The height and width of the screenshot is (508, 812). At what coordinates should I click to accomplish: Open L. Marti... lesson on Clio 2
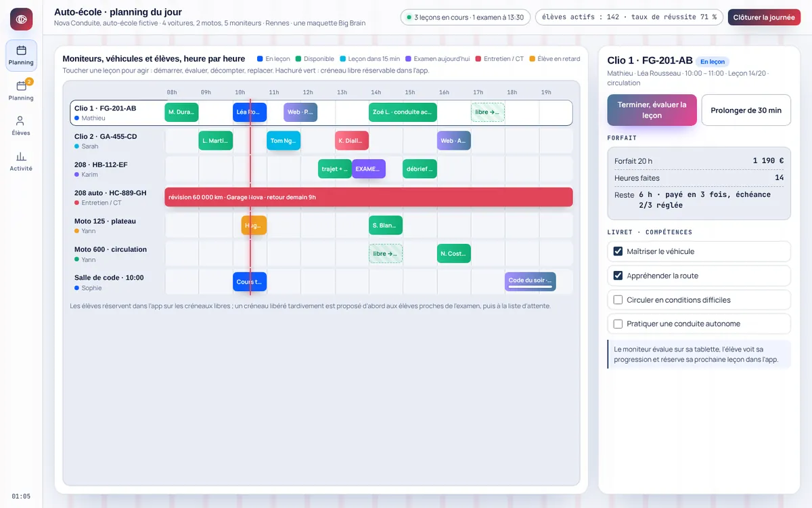click(x=216, y=141)
